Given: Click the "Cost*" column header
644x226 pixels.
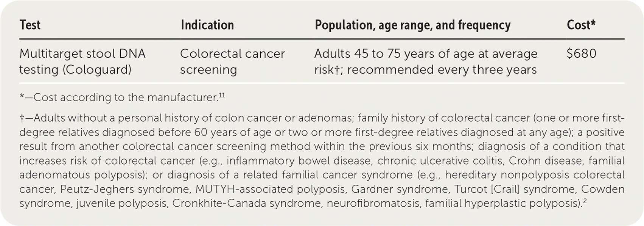Looking at the screenshot, I should coord(581,25).
